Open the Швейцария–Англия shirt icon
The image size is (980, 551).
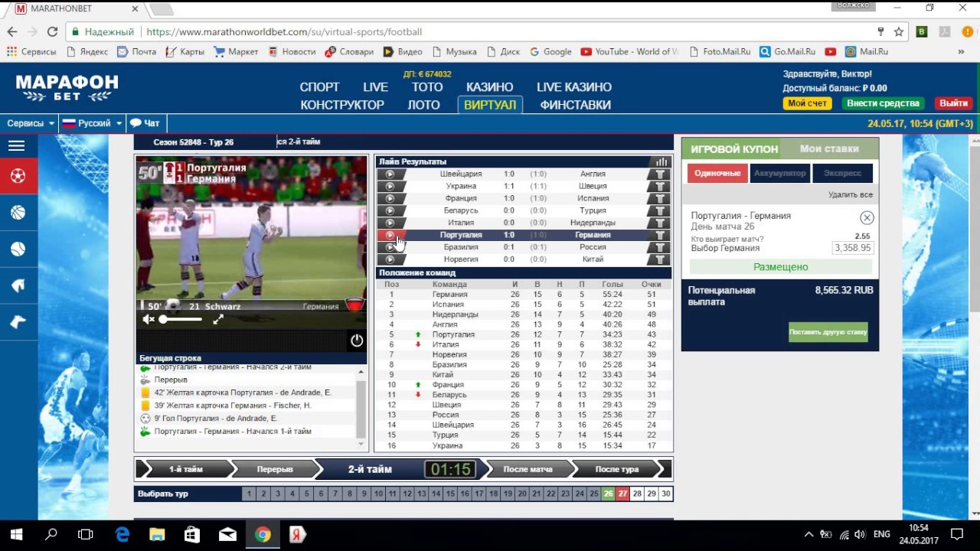pos(658,174)
